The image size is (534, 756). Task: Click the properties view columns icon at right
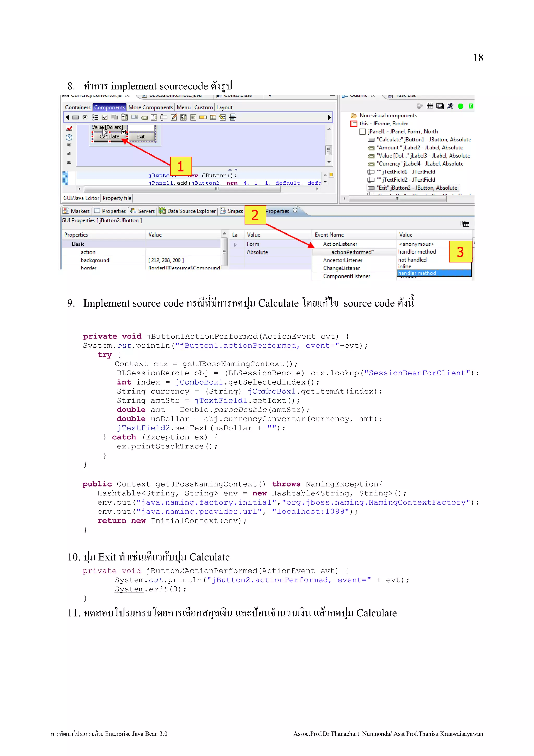pos(465,224)
